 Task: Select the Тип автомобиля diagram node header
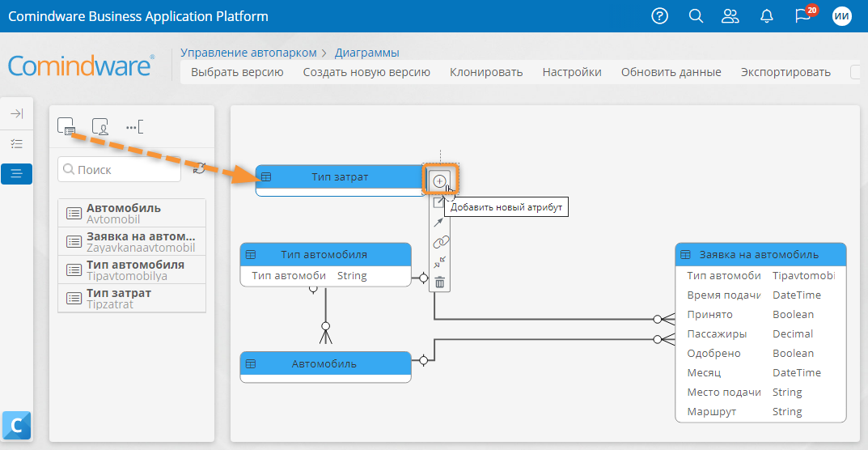(325, 255)
